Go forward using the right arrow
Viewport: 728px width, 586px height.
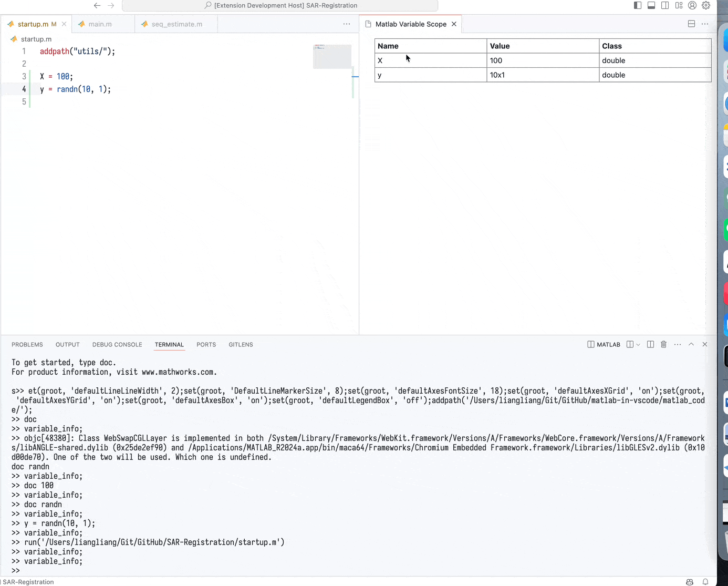pos(111,5)
